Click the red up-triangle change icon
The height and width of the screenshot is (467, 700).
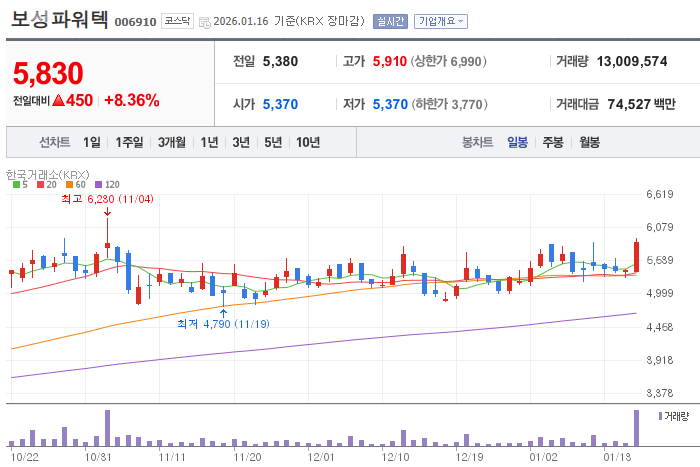click(x=58, y=100)
